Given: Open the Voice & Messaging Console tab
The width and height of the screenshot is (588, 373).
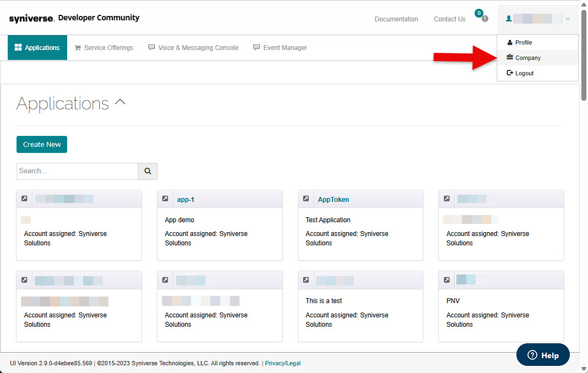Looking at the screenshot, I should click(x=193, y=48).
